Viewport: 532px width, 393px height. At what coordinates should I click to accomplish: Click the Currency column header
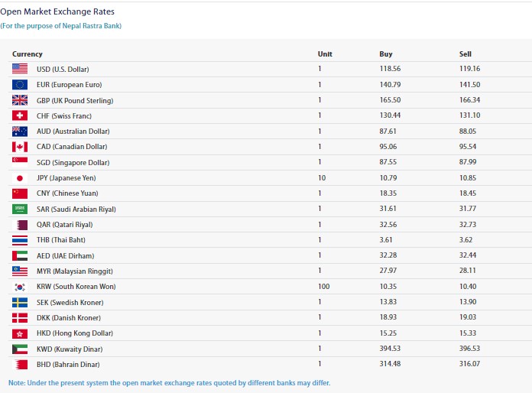28,54
